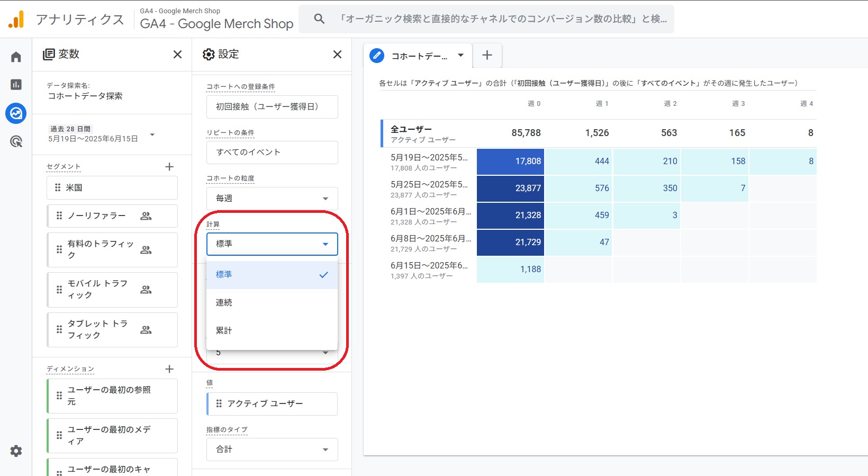Click drag handle of アクティブ ユーザー value
Viewport: 868px width, 476px height.
[219, 403]
